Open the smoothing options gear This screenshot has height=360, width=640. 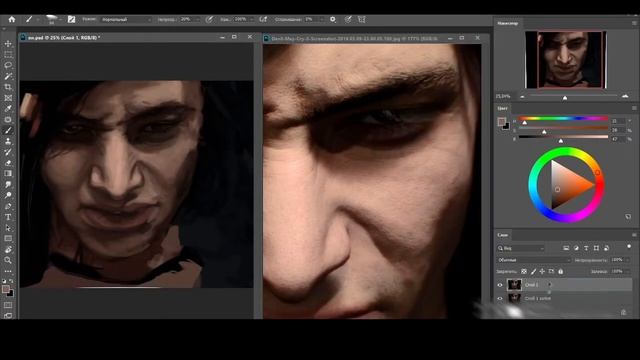point(333,19)
